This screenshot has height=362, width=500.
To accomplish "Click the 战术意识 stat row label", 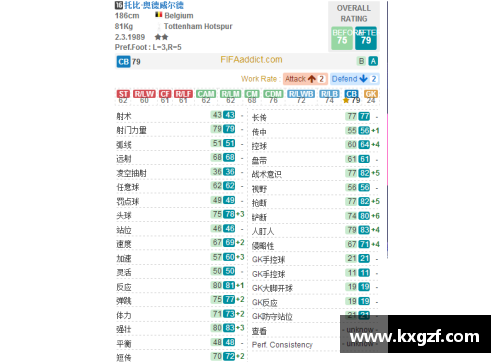I will 267,174.
